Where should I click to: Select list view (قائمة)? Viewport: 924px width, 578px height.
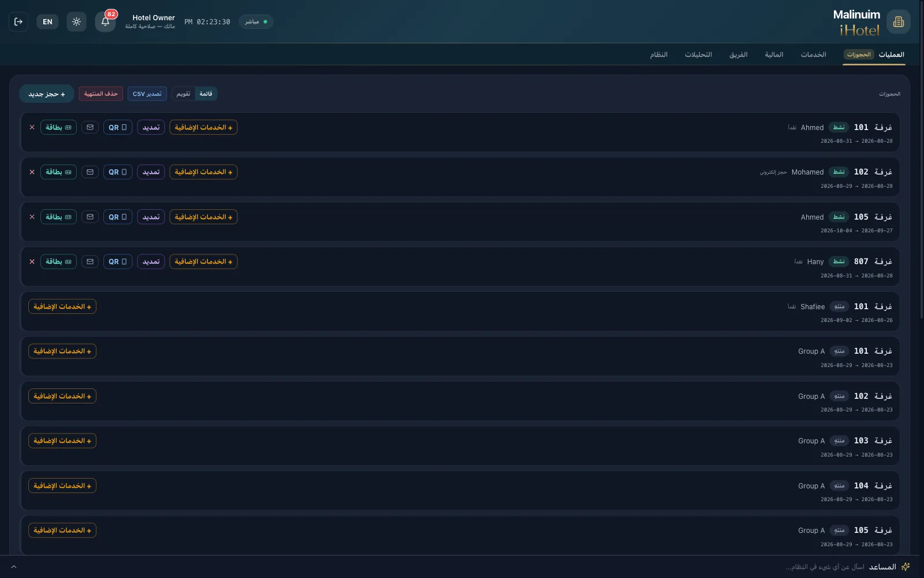coord(206,94)
